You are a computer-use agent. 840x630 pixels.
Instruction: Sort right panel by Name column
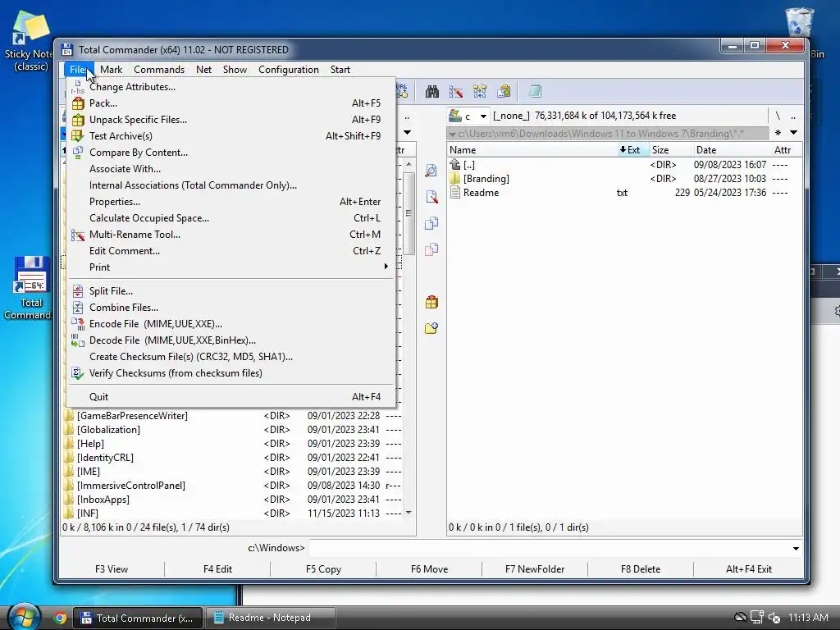[532, 150]
